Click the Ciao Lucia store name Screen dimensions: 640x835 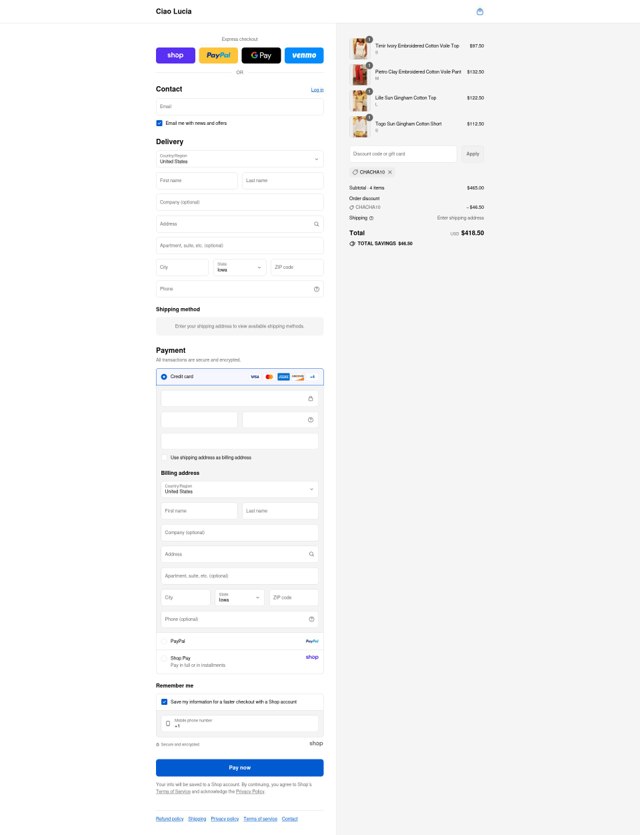click(x=174, y=11)
